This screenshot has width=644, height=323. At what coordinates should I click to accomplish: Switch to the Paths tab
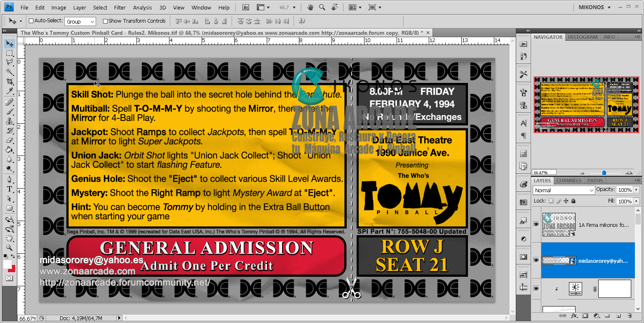pyautogui.click(x=595, y=181)
